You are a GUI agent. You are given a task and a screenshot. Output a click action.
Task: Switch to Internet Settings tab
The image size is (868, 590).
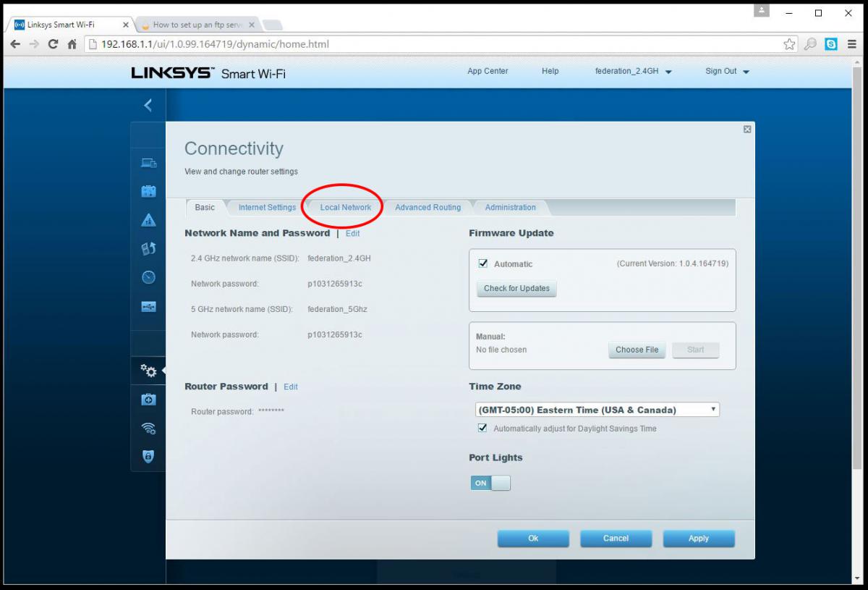click(267, 207)
